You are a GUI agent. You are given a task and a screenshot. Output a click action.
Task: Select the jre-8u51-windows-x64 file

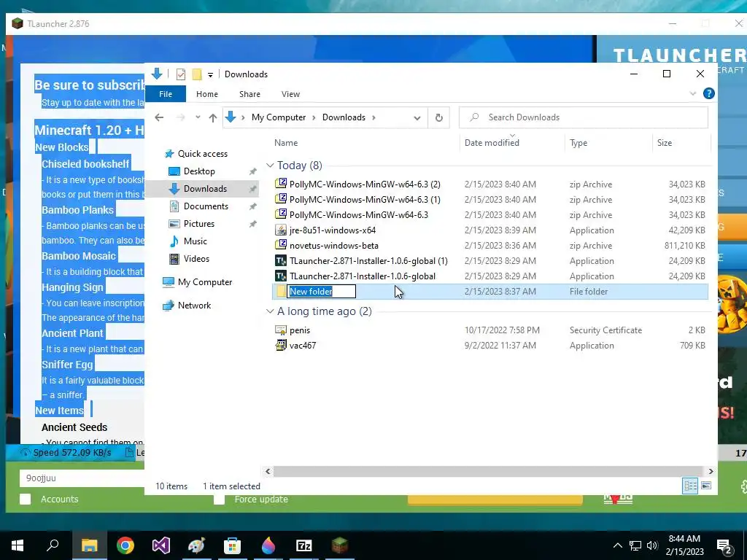pos(332,230)
